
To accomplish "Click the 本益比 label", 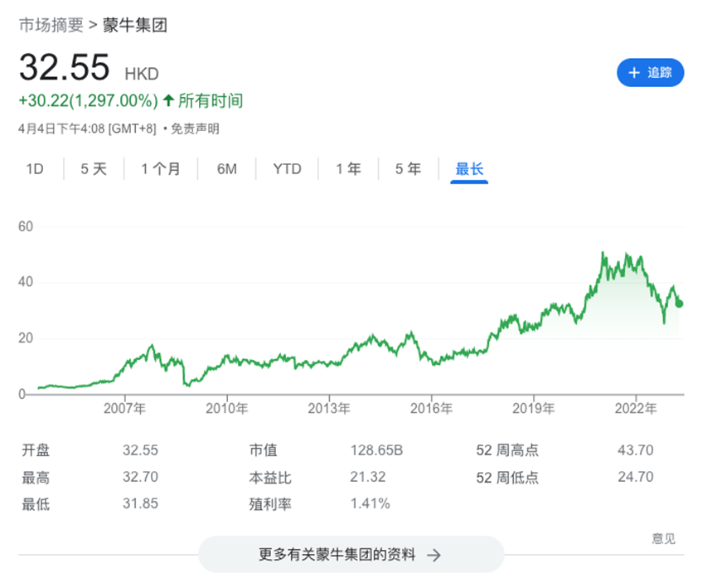I will coord(270,478).
